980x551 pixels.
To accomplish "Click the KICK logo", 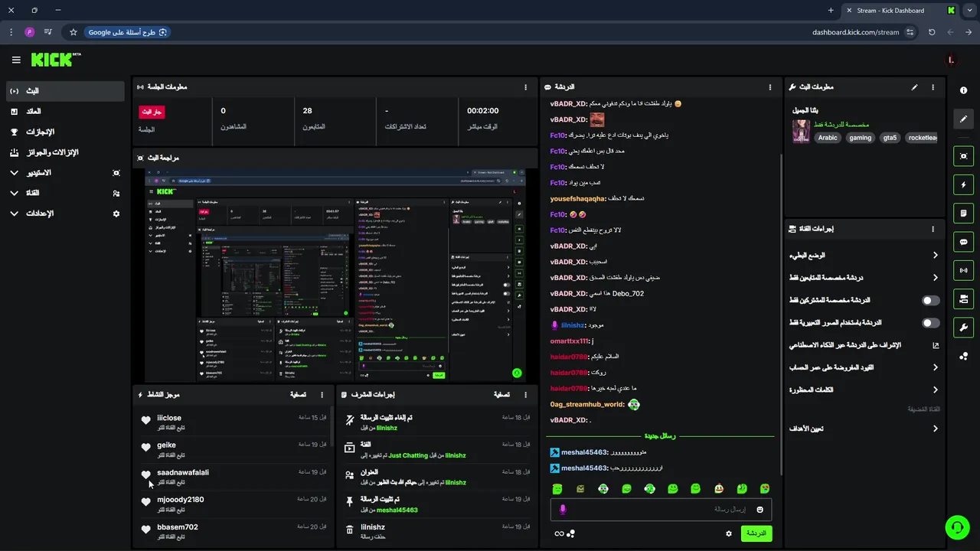I will tap(55, 60).
